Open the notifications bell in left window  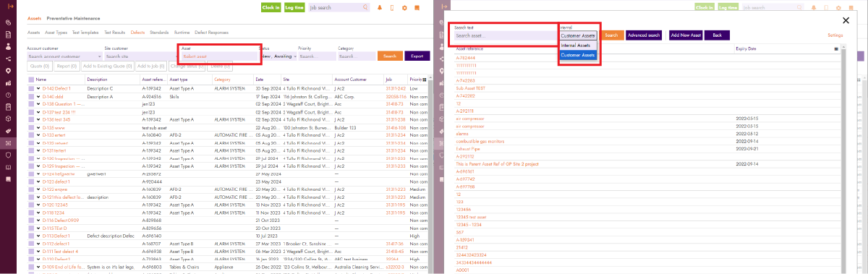379,7
